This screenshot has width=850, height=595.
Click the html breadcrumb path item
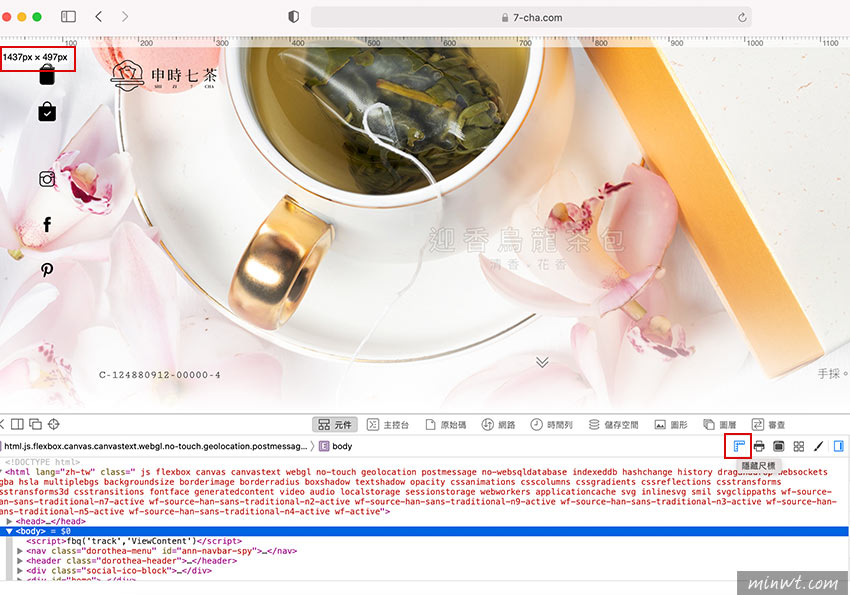pos(155,447)
